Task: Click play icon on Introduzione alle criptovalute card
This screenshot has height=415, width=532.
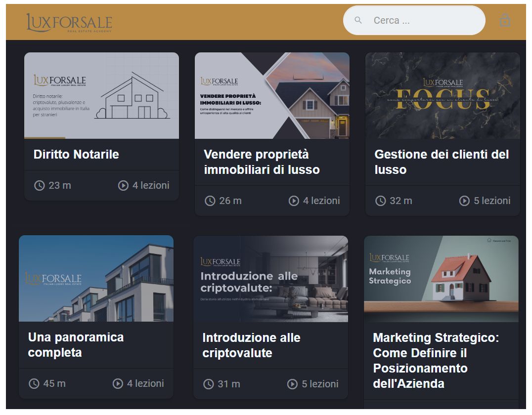Action: click(x=293, y=384)
